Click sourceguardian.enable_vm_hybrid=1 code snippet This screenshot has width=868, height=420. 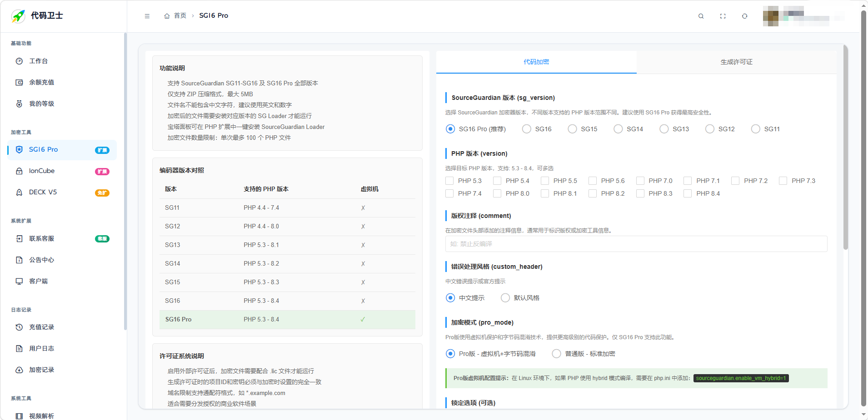click(x=741, y=378)
